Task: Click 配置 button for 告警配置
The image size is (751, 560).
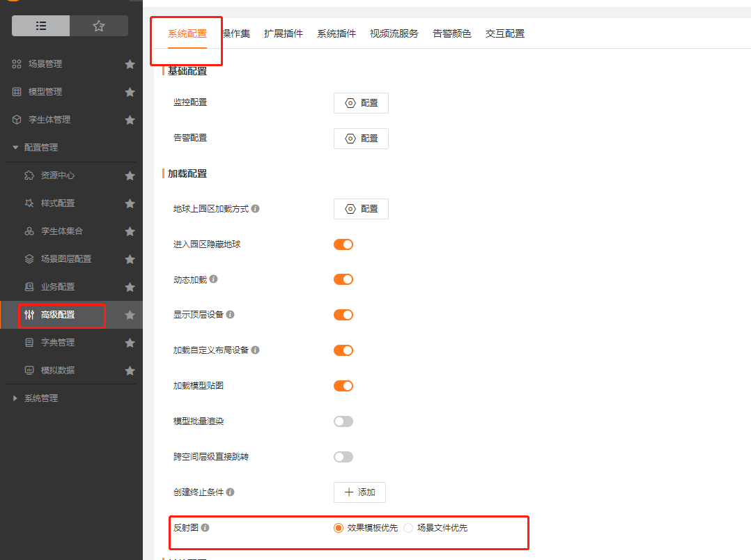Action: (361, 139)
